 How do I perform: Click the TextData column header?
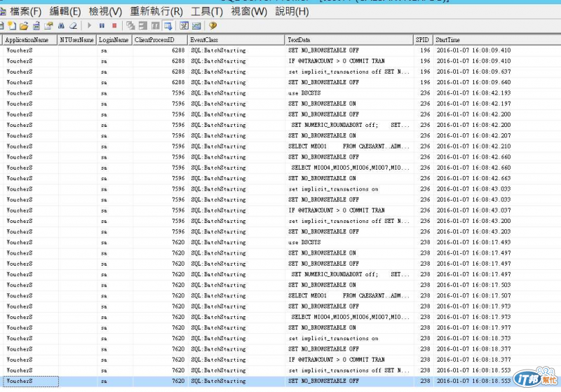349,40
